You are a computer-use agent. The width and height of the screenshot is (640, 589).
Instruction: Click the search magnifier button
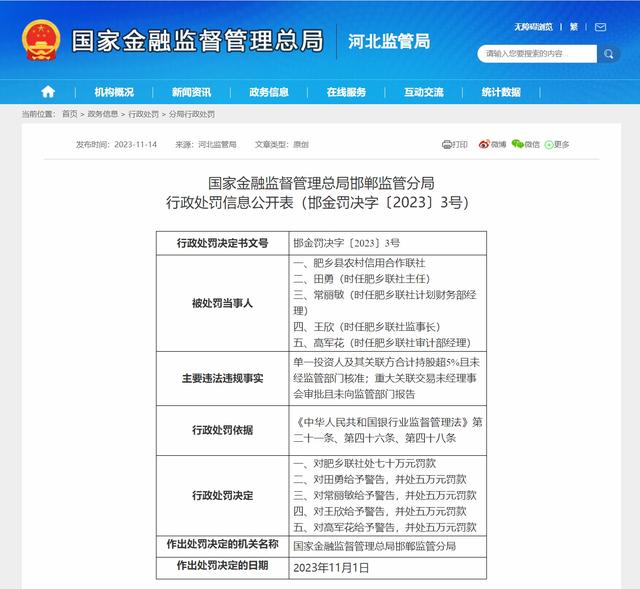click(x=609, y=54)
